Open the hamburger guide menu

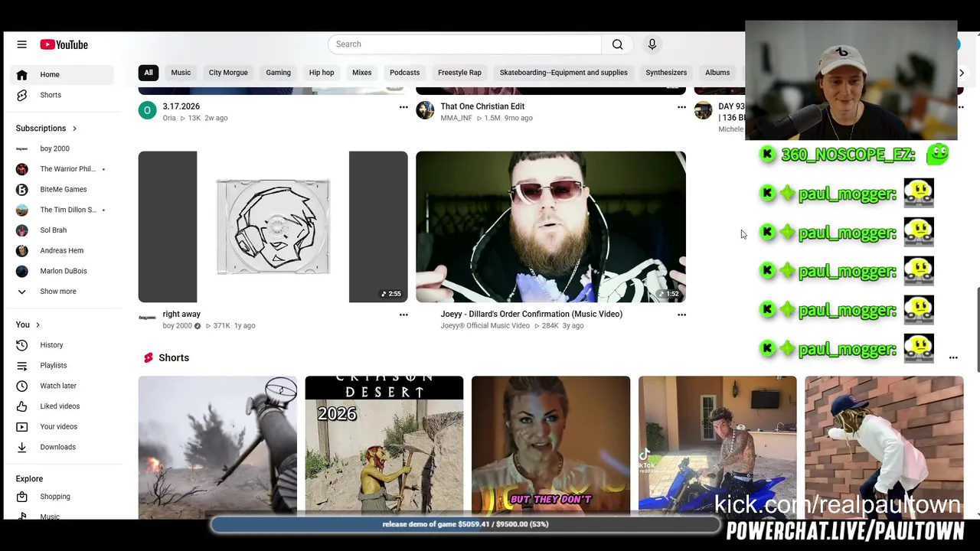click(21, 44)
